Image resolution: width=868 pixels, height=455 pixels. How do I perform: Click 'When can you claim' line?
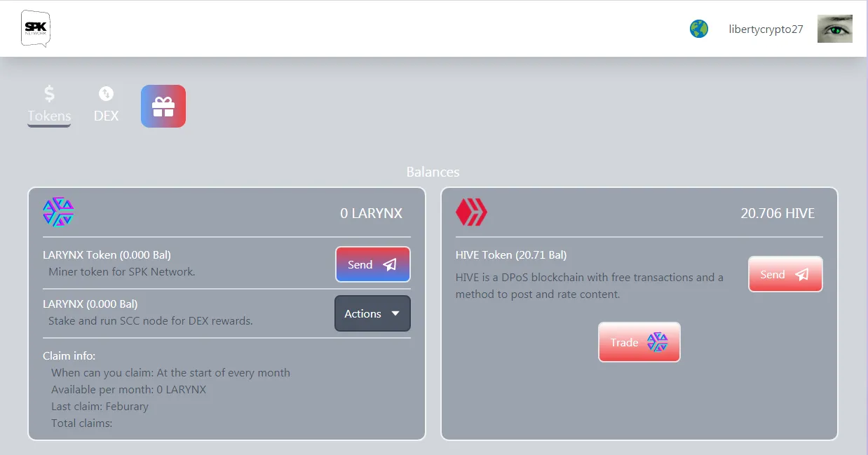170,373
